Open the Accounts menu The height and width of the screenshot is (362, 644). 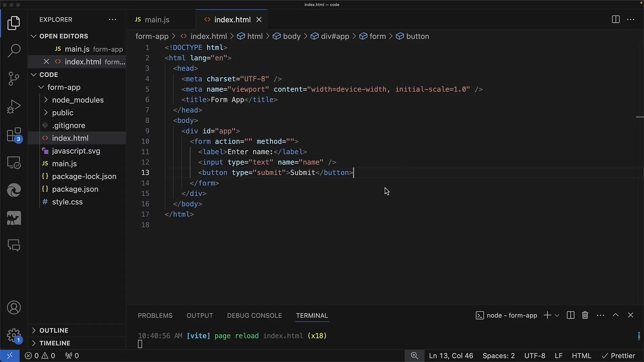pyautogui.click(x=14, y=308)
